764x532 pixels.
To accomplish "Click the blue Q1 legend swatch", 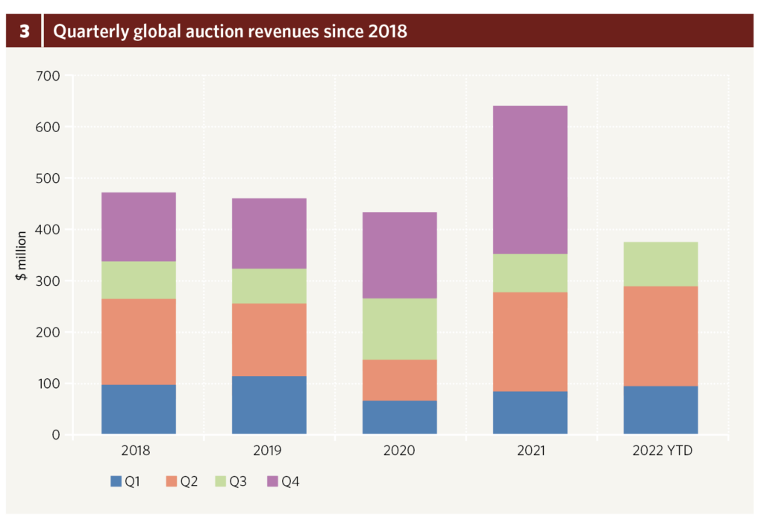I will 115,482.
